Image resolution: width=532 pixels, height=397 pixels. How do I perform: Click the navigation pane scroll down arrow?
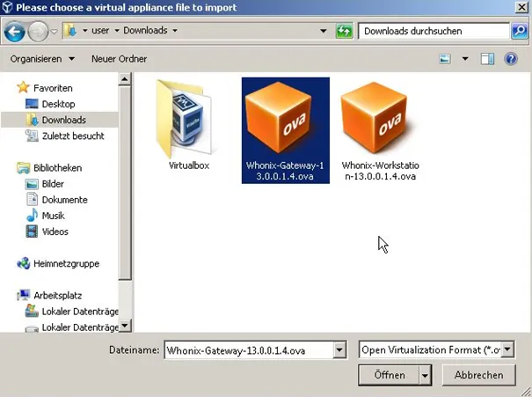(125, 326)
